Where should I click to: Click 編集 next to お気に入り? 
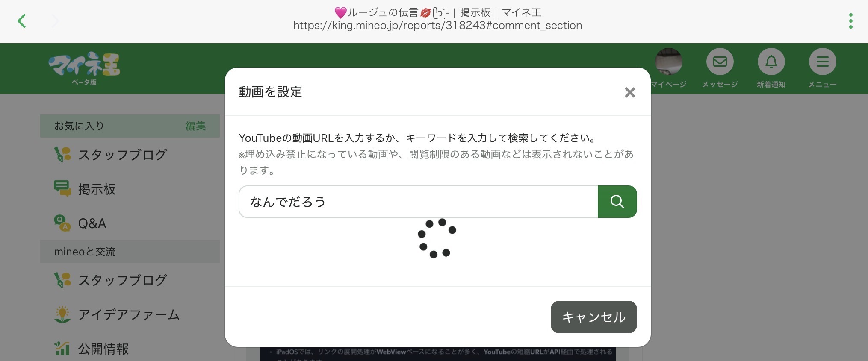(x=196, y=126)
